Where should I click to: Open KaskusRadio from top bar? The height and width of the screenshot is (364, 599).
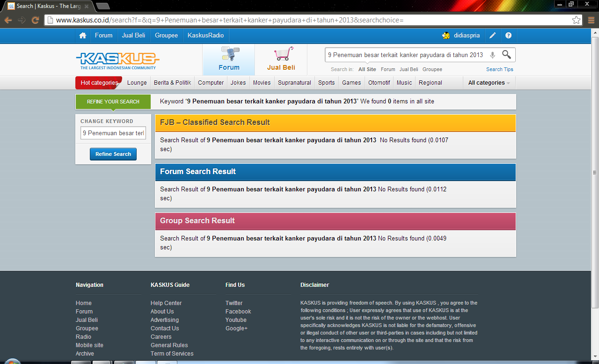point(205,36)
